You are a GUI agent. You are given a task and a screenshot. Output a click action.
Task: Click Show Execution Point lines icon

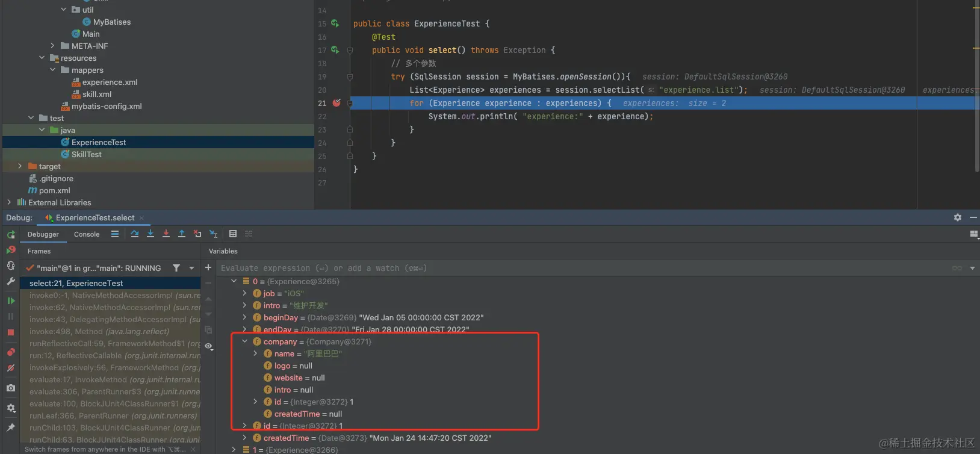click(x=115, y=234)
